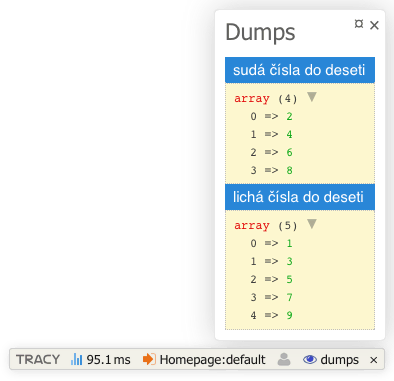Click the orange routing arrow icon
Image resolution: width=394 pixels, height=381 pixels.
click(149, 359)
